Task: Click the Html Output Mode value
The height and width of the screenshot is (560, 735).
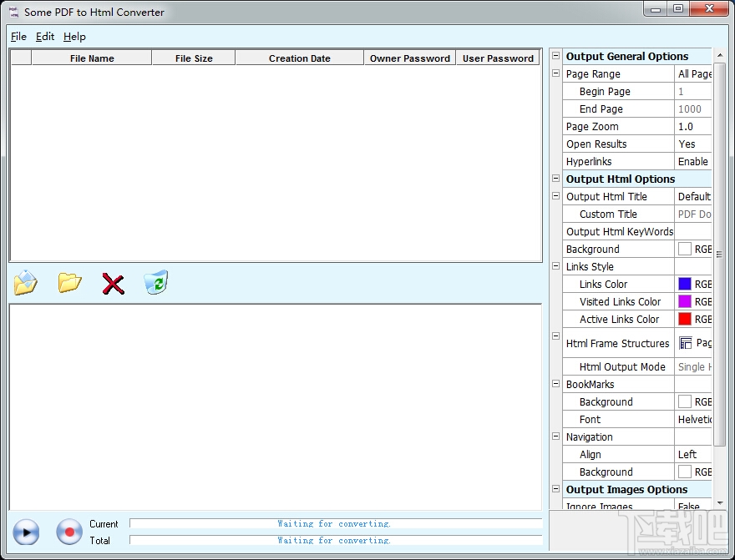Action: [693, 366]
